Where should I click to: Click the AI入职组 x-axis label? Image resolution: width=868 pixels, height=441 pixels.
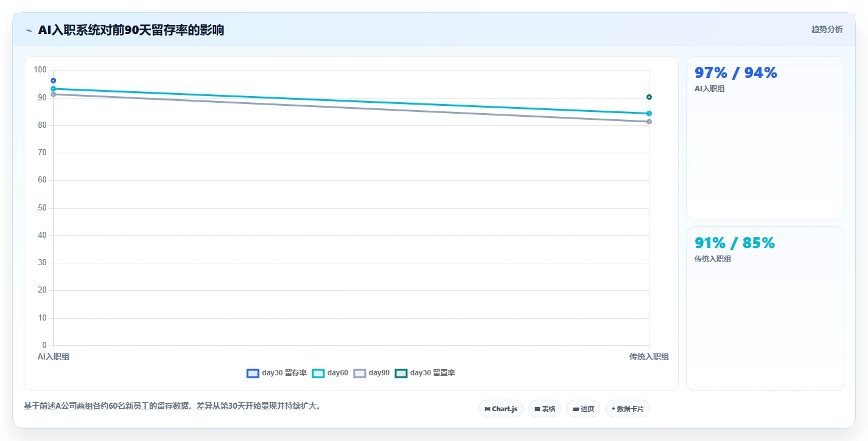click(54, 356)
